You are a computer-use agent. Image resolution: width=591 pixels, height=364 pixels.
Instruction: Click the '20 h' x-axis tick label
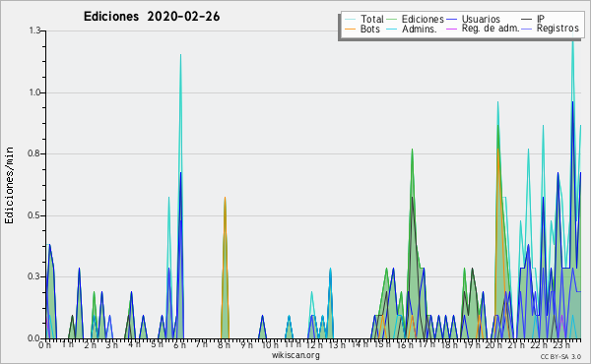[x=494, y=345]
